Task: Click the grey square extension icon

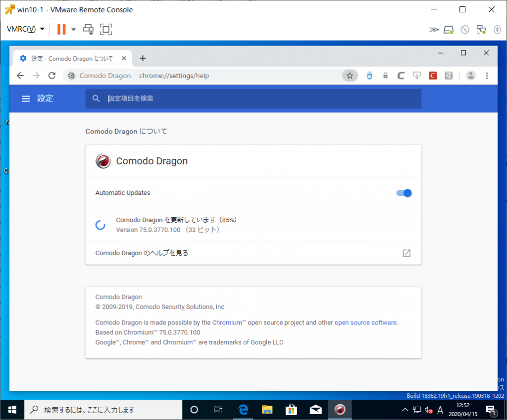Action: click(x=449, y=76)
